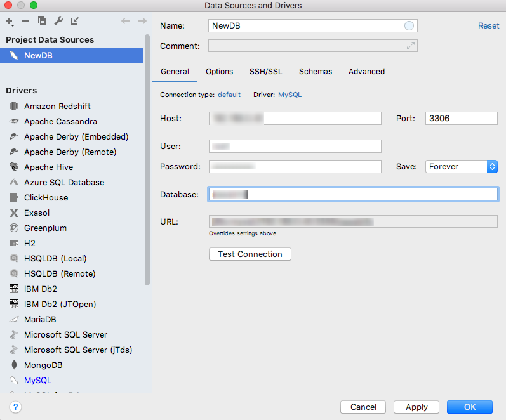Click the Password input field

pos(295,166)
